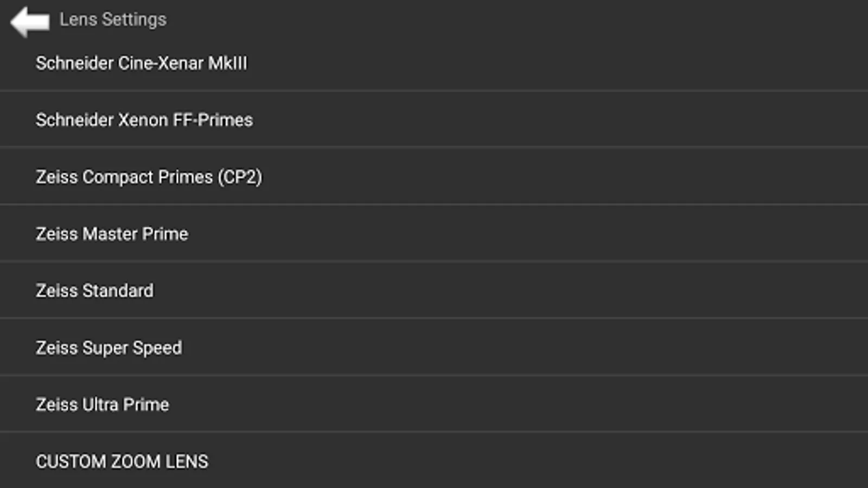Click the Master Prime list row

[x=434, y=234]
